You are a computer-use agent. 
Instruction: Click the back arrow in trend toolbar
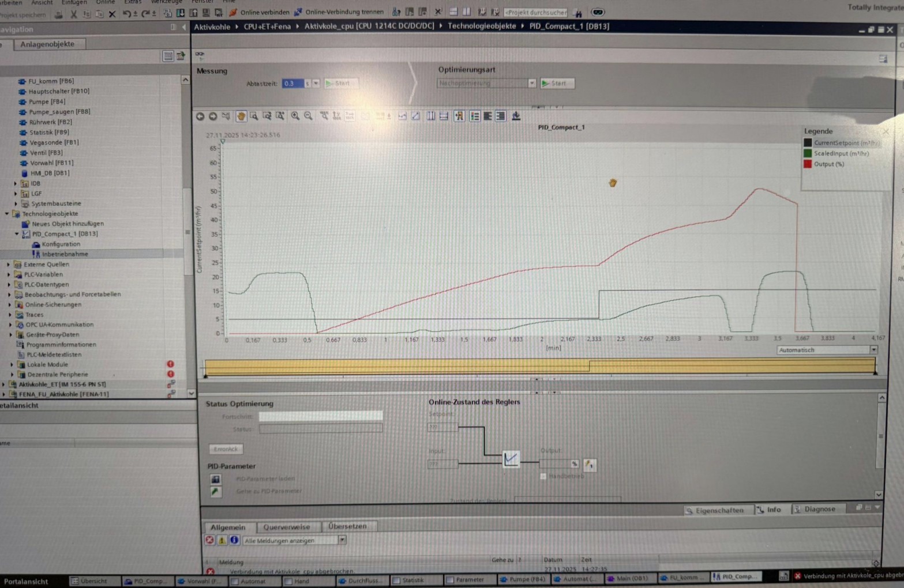(x=200, y=116)
